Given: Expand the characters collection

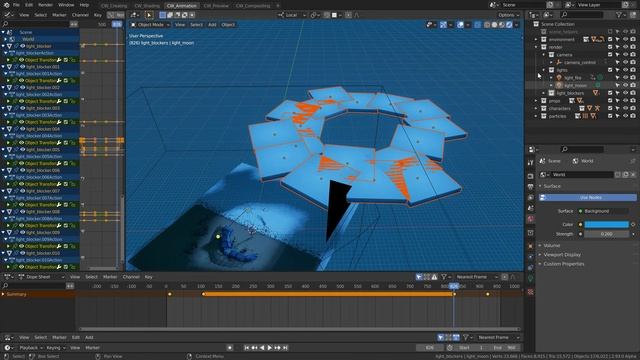Looking at the screenshot, I should (536, 108).
